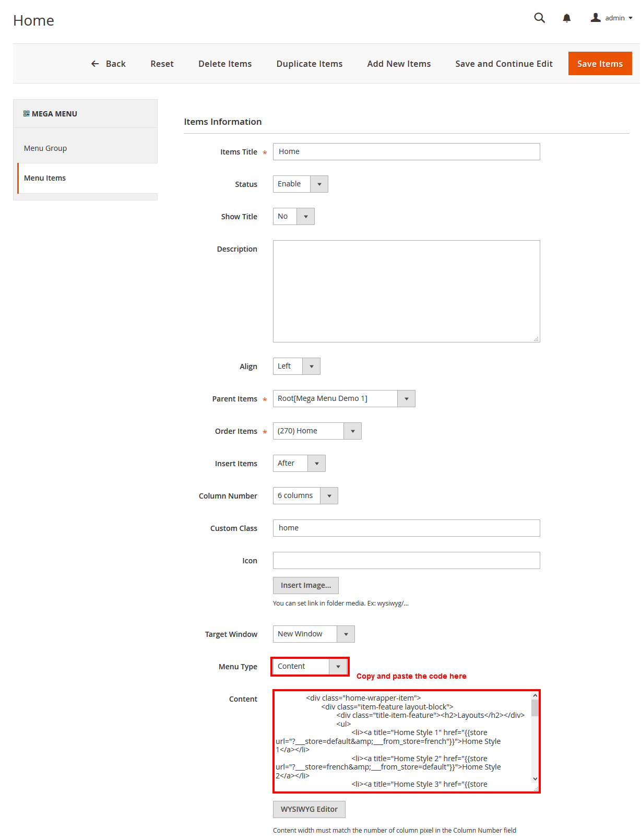Click the Items Title label

click(x=239, y=152)
